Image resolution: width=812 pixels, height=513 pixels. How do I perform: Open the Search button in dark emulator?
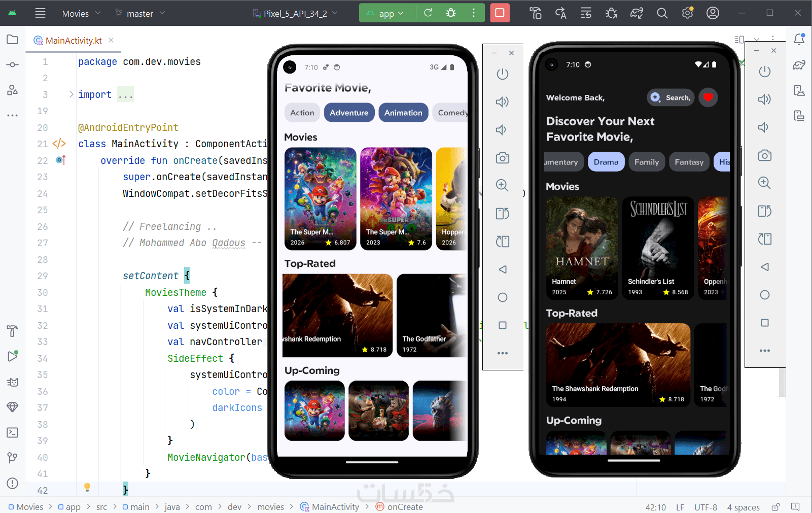click(x=670, y=97)
